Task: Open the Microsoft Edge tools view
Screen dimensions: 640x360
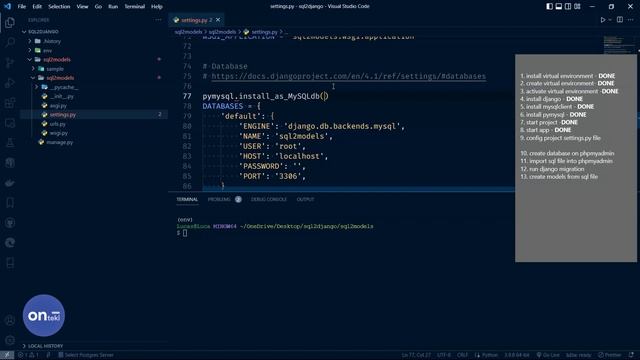Action: pyautogui.click(x=10, y=243)
